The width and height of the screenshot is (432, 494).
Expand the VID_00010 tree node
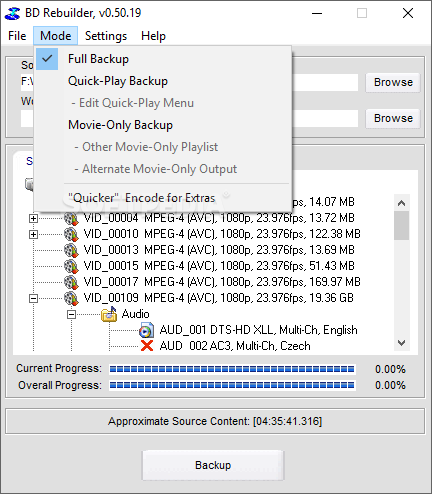click(33, 235)
